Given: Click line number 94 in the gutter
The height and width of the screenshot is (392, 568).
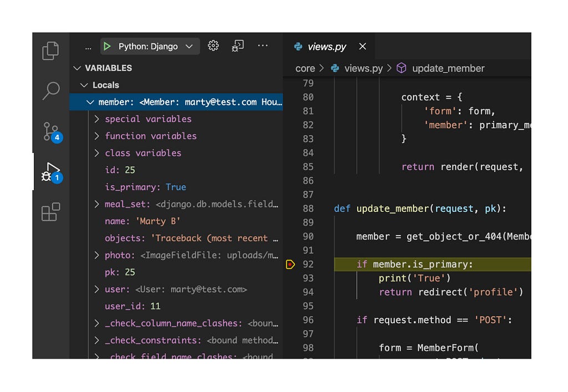Looking at the screenshot, I should click(x=308, y=292).
